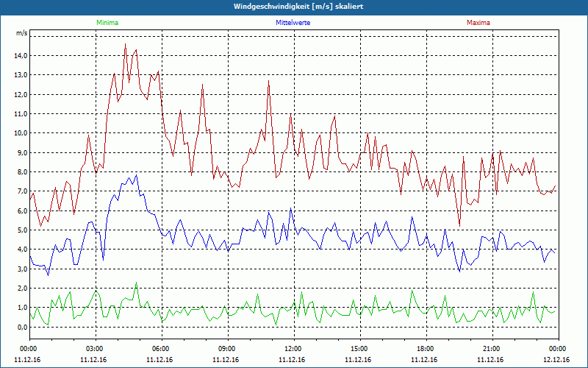Click the 11.12.16 date under 12:00
The image size is (588, 368).
tap(292, 360)
